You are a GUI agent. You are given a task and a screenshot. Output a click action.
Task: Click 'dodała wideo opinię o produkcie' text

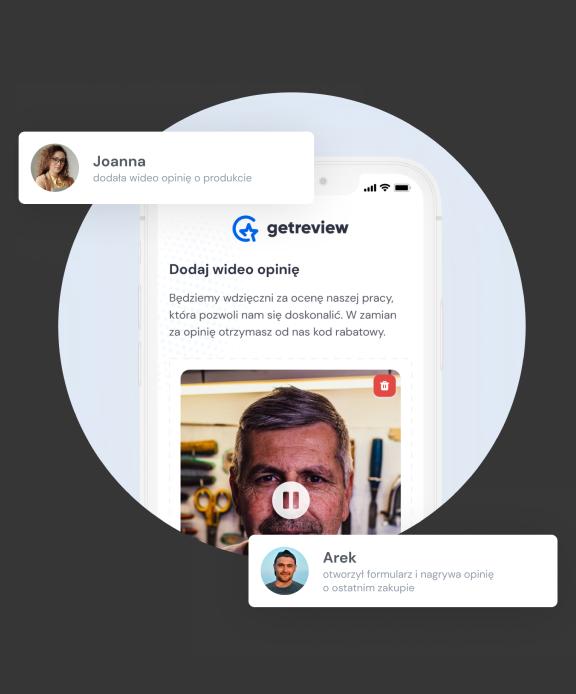tap(172, 178)
